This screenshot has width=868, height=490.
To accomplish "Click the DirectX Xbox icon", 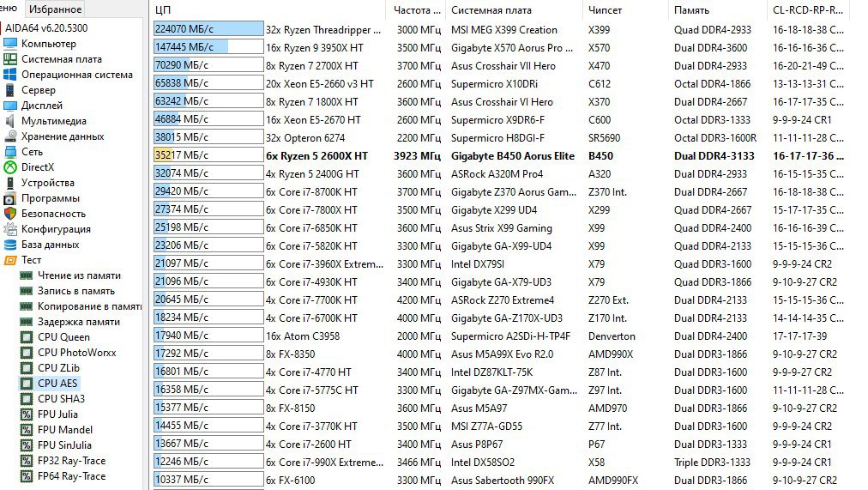I will coord(10,167).
